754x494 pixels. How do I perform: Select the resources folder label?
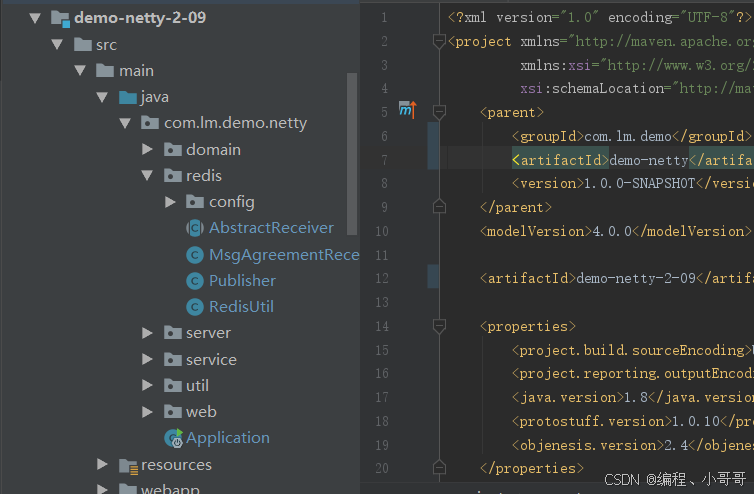[176, 465]
